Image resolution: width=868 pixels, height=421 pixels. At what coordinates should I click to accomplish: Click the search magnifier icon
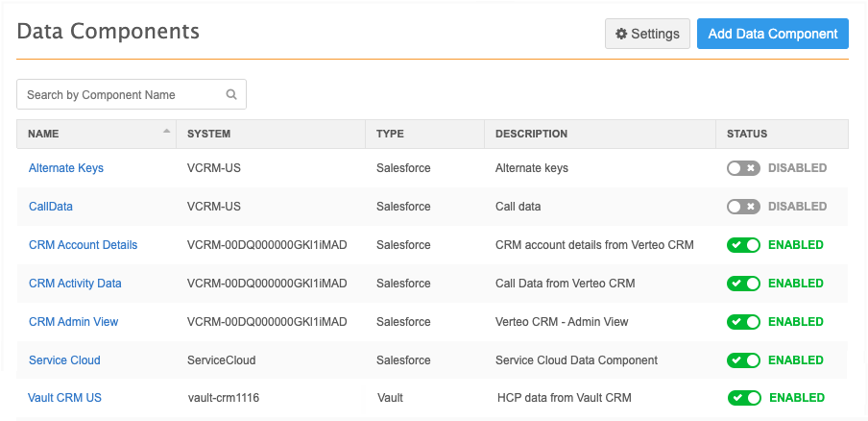tap(230, 95)
